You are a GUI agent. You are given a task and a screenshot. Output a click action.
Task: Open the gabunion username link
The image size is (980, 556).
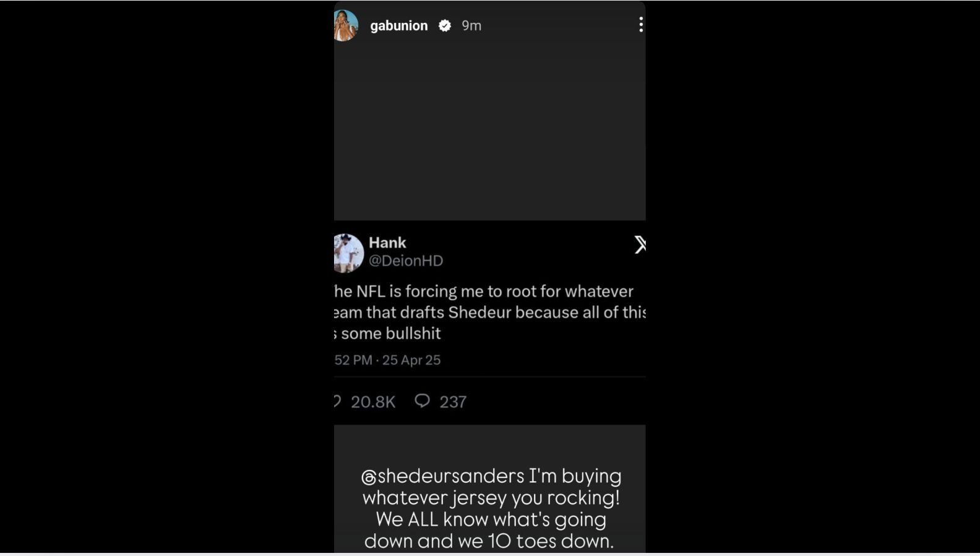coord(399,25)
